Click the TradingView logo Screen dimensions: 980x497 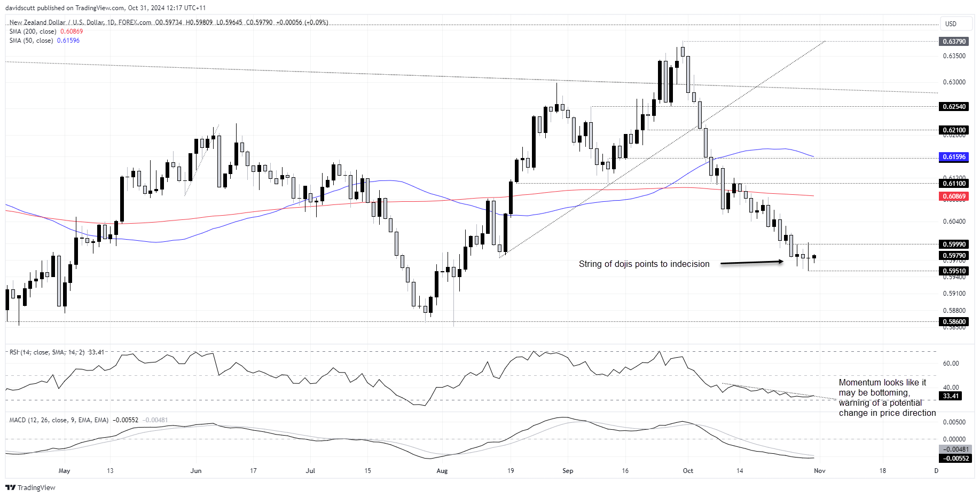coord(30,487)
